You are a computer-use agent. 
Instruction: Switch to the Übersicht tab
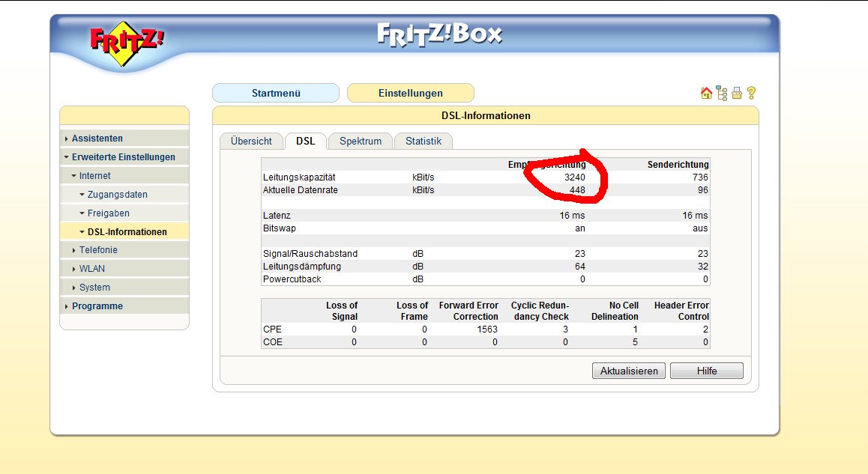tap(251, 141)
